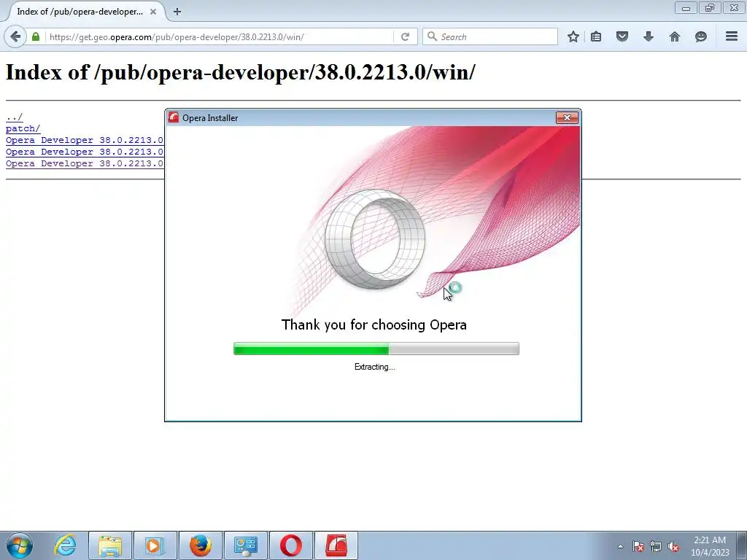Click the Search field in Firefox
This screenshot has width=747, height=560.
click(490, 36)
